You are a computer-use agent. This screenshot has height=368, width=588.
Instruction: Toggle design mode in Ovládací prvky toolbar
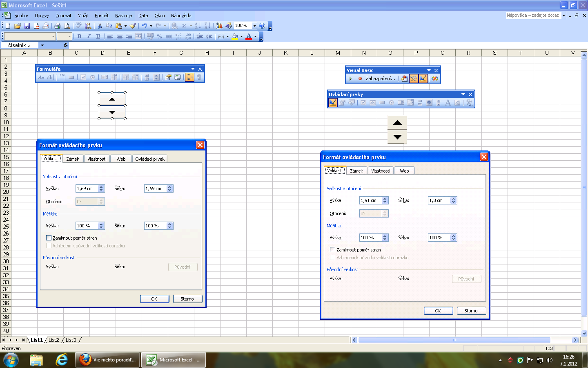coord(333,103)
